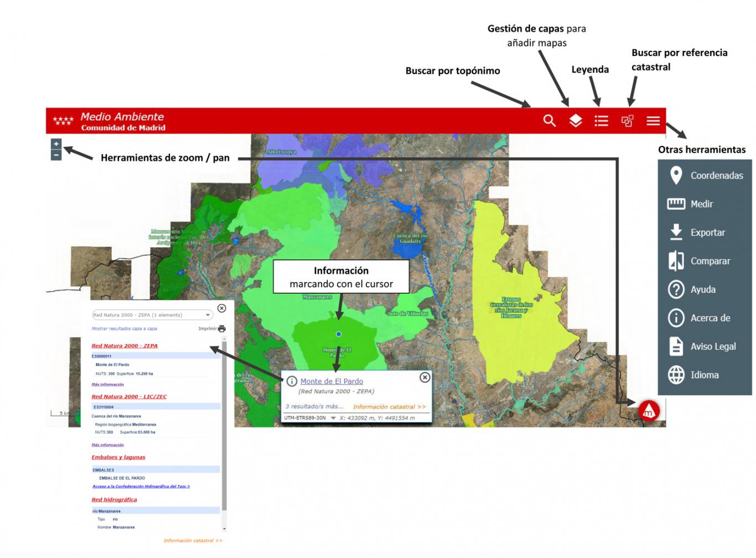Click the scroll-up arrow of results panel

pos(224,338)
